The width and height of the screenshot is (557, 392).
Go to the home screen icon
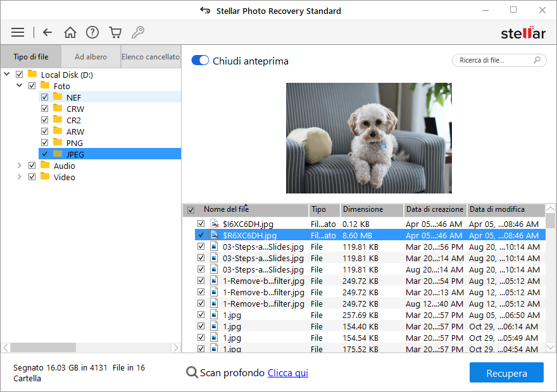tap(70, 32)
